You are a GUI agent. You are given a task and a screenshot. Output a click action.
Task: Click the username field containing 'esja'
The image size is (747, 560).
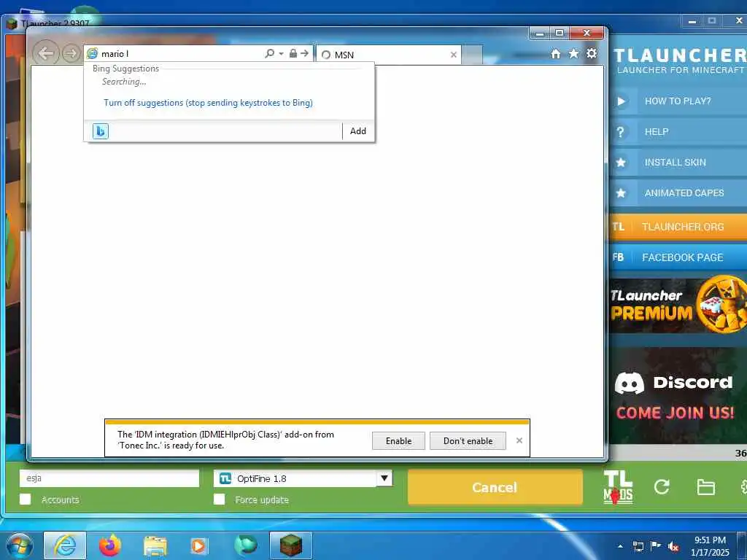coord(109,478)
